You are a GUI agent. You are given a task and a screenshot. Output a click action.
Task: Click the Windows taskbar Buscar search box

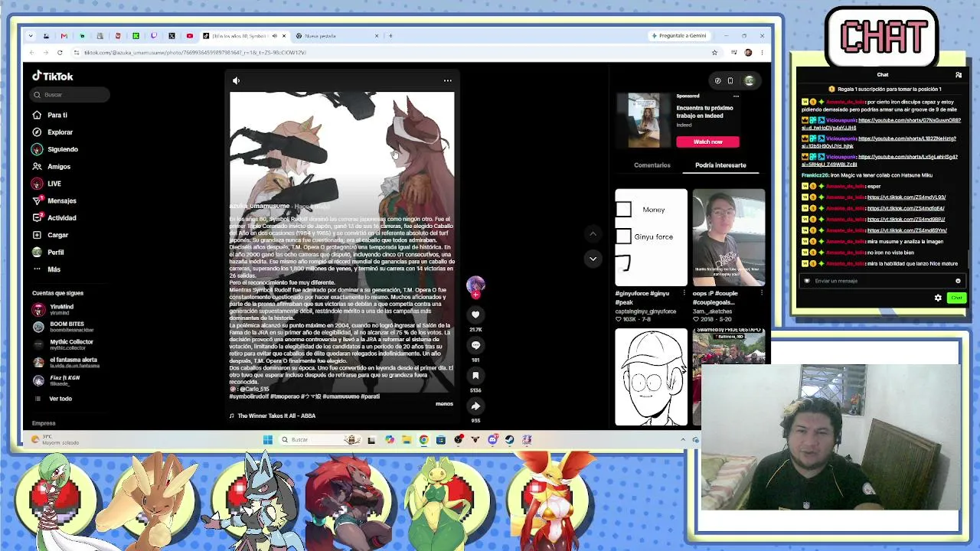coord(320,439)
